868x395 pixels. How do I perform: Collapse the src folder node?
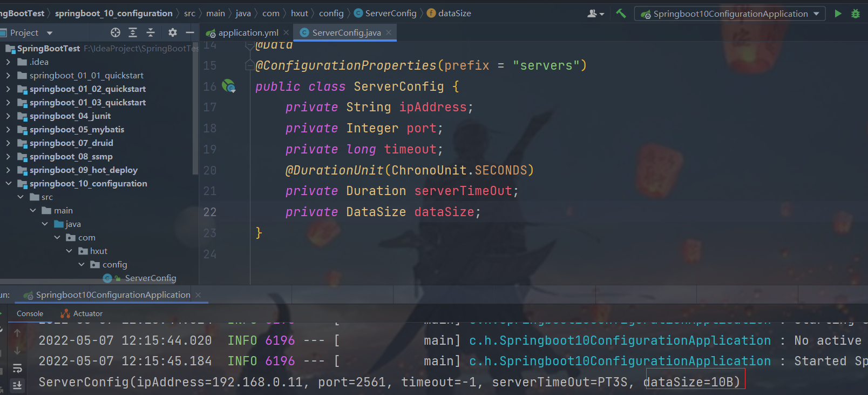pyautogui.click(x=21, y=197)
